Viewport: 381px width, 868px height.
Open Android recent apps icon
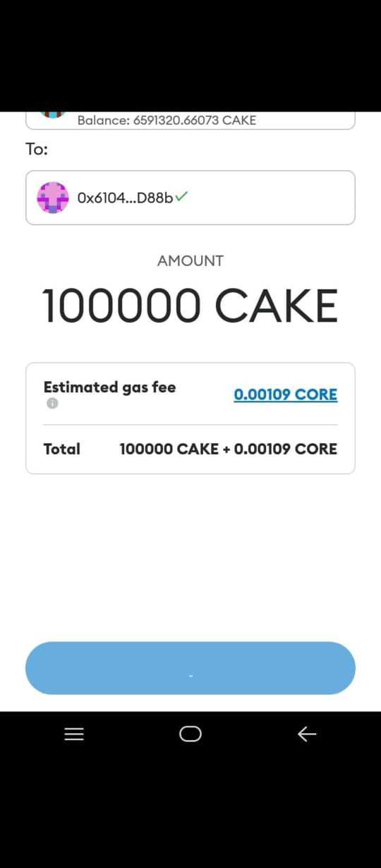click(x=74, y=735)
